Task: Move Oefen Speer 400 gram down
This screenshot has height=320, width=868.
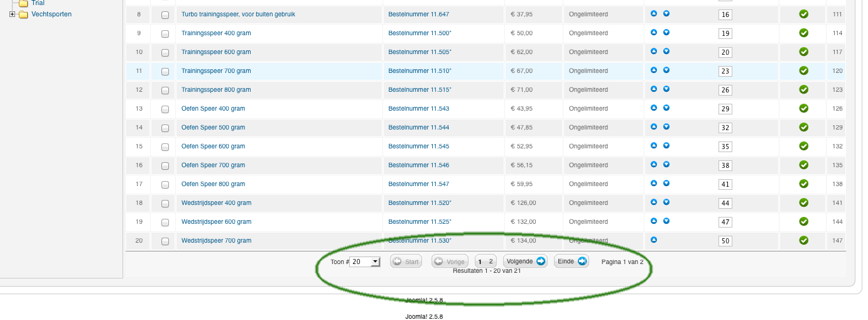Action: (x=666, y=108)
